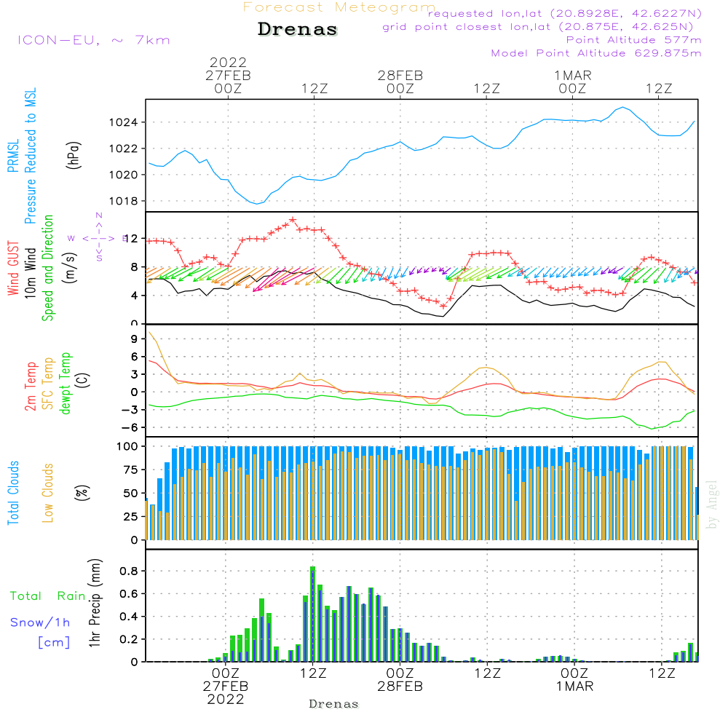The width and height of the screenshot is (728, 728).
Task: Click '27FEB' date on the top axis
Action: pyautogui.click(x=228, y=75)
